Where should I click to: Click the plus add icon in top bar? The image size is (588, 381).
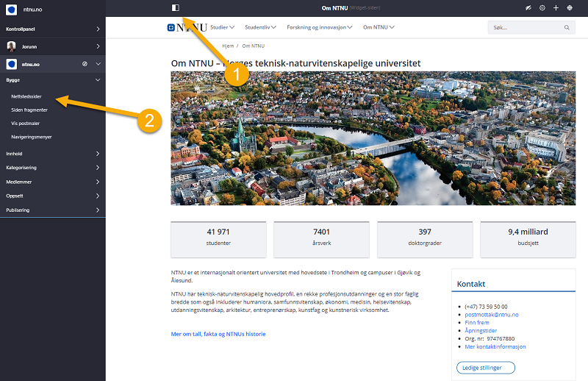tap(556, 8)
